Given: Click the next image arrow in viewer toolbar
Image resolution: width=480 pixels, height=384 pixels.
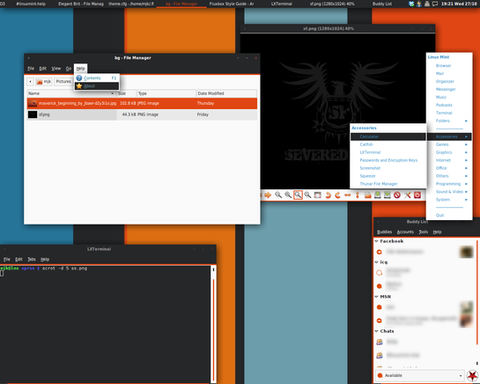Looking at the screenshot, I should pos(268,195).
